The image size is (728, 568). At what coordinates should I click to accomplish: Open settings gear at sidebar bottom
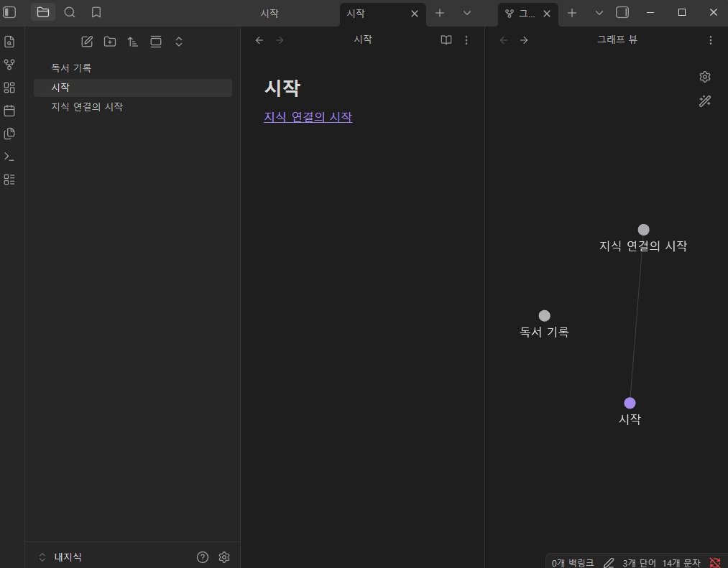[x=224, y=557]
